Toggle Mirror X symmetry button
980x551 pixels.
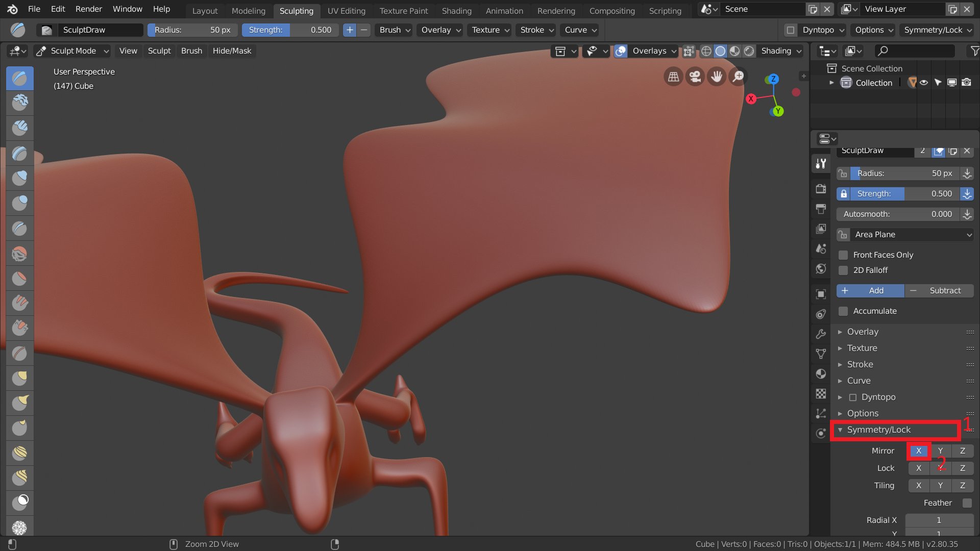click(919, 451)
